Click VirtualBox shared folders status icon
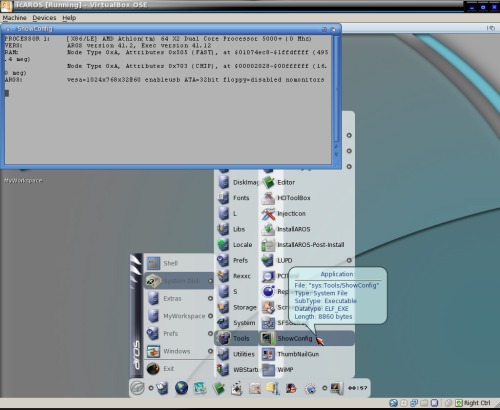The image size is (500, 410). 424,403
